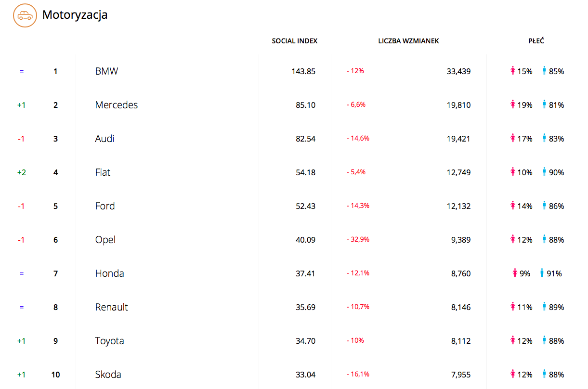The width and height of the screenshot is (588, 389).
Task: Click the blue male icon in Fiat row
Action: 545,172
